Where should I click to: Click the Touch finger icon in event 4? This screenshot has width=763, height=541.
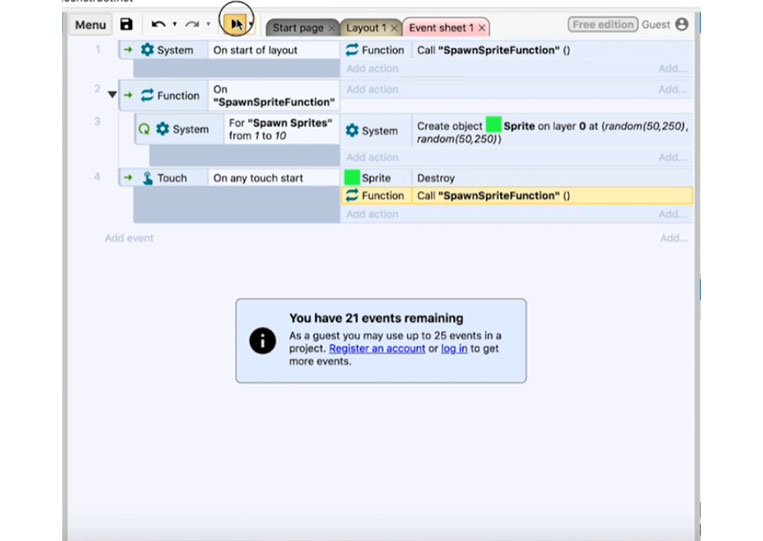tap(147, 178)
